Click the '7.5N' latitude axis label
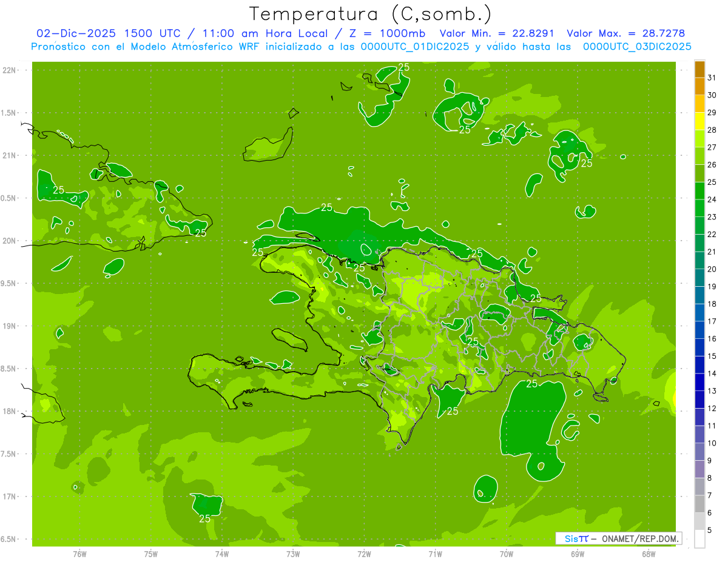The height and width of the screenshot is (562, 728). point(8,454)
